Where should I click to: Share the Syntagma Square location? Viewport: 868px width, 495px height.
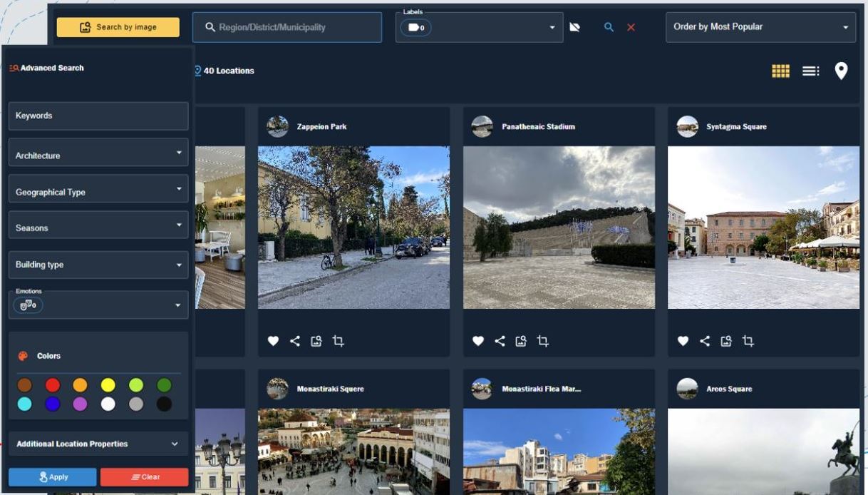point(705,341)
